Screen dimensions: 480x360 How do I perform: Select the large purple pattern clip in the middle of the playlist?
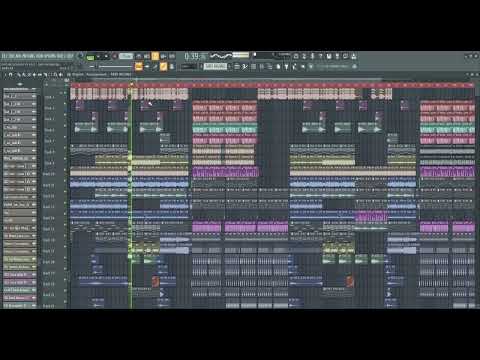click(x=226, y=172)
